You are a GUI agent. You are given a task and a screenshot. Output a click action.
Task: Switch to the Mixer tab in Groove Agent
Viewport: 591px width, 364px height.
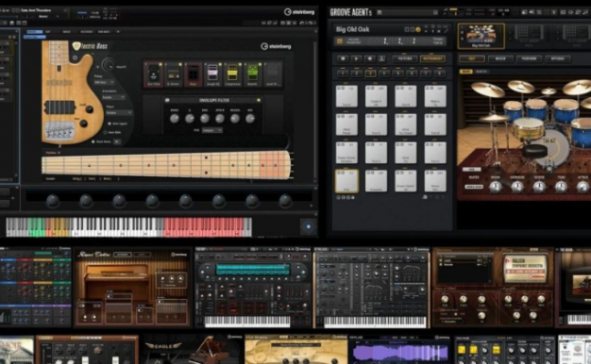(x=500, y=58)
